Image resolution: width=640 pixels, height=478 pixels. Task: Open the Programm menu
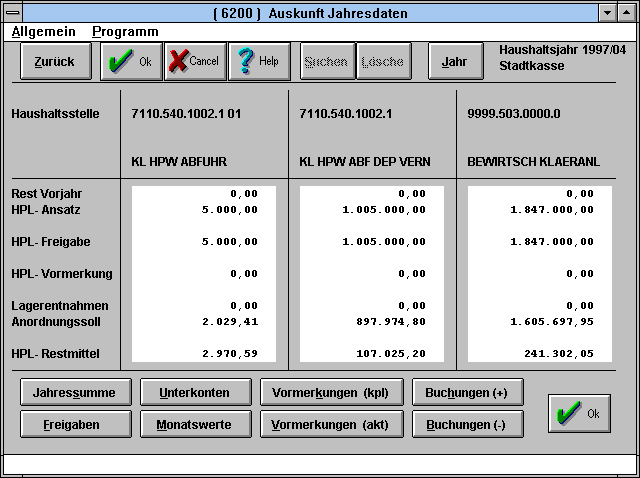pos(125,31)
